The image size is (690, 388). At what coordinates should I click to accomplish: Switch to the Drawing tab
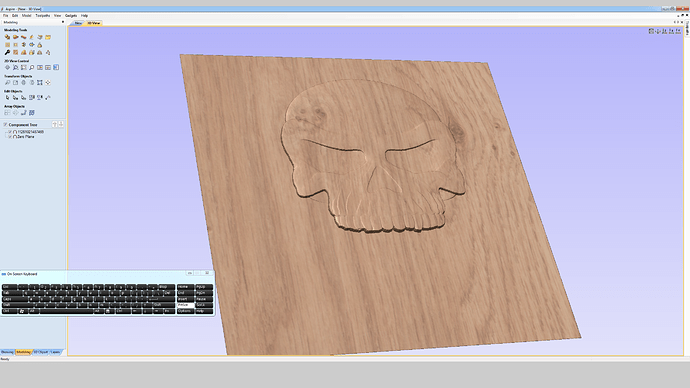click(x=7, y=352)
